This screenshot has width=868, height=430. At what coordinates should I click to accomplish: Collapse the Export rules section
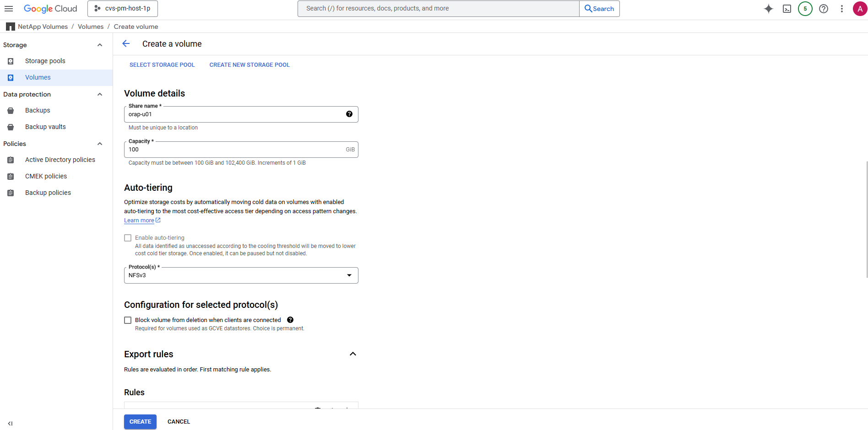click(353, 354)
